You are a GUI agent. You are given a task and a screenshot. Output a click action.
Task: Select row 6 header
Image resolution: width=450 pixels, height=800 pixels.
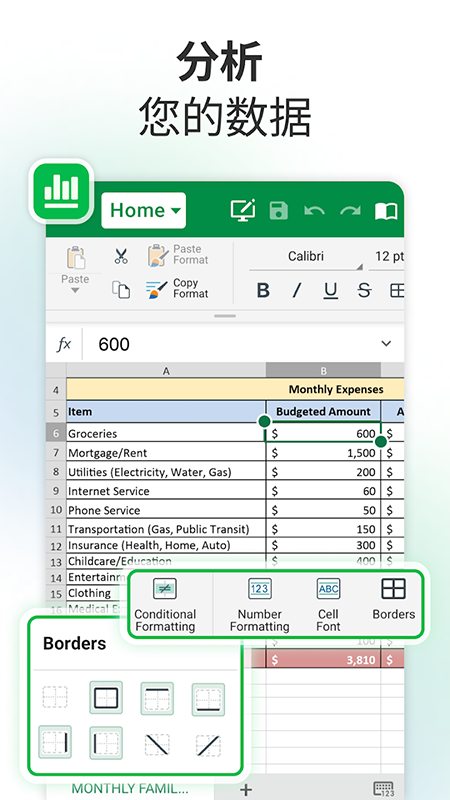click(56, 433)
